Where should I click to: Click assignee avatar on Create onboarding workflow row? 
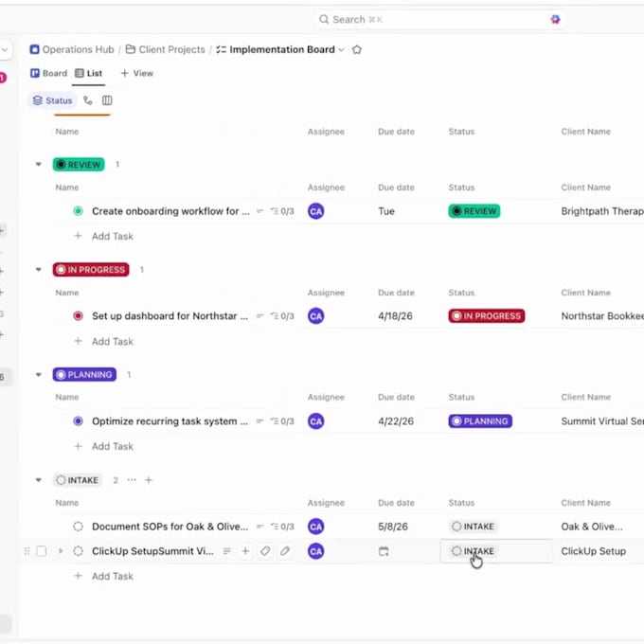(315, 211)
